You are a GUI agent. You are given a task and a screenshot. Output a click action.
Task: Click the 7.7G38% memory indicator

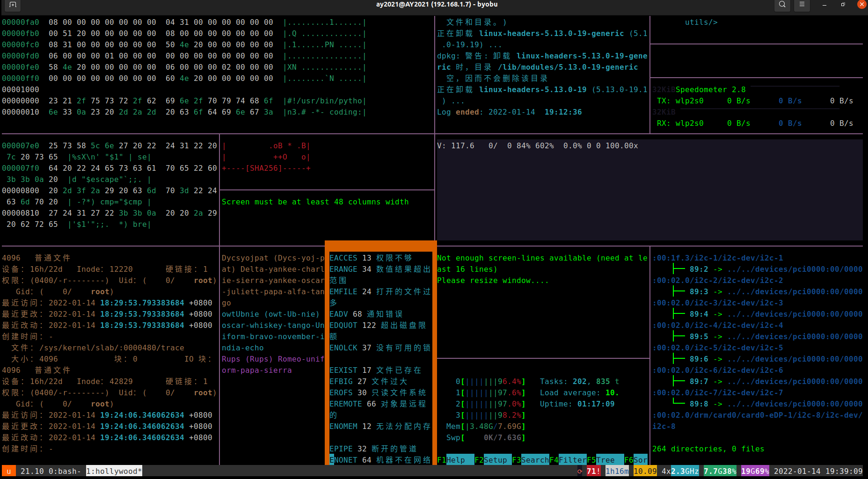tap(720, 471)
